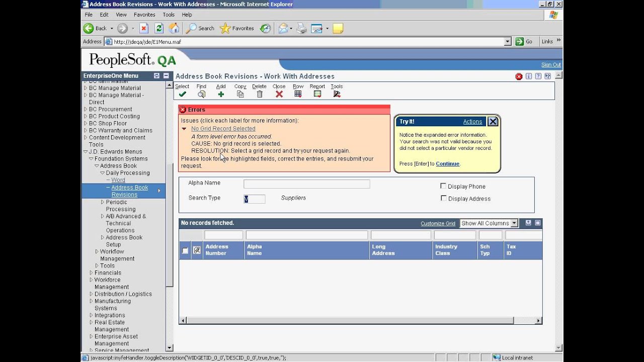Click the Find magnifier icon in toolbar
Screen dimensions: 644x362
coord(201,94)
